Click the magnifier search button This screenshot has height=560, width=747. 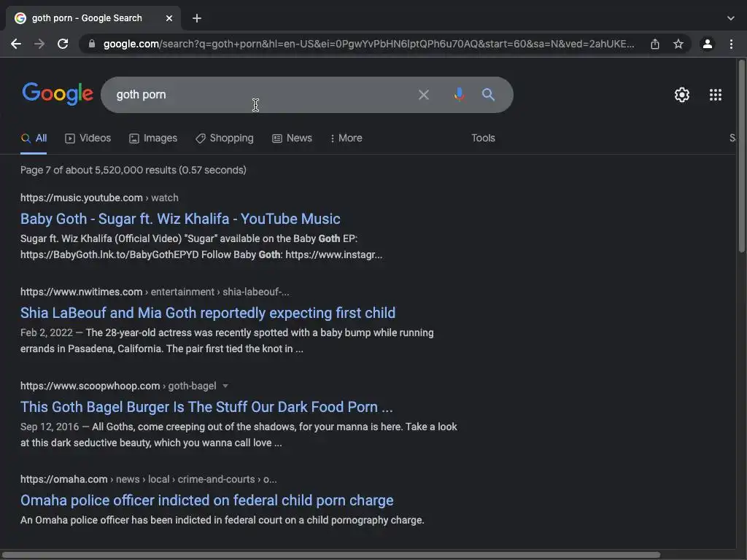click(488, 94)
